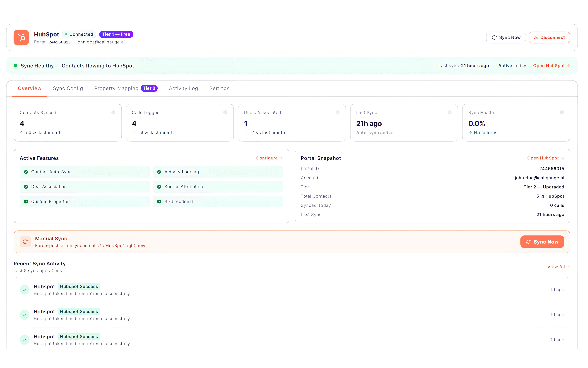Click green check icon for Deal Association
The width and height of the screenshot is (588, 368).
[26, 187]
